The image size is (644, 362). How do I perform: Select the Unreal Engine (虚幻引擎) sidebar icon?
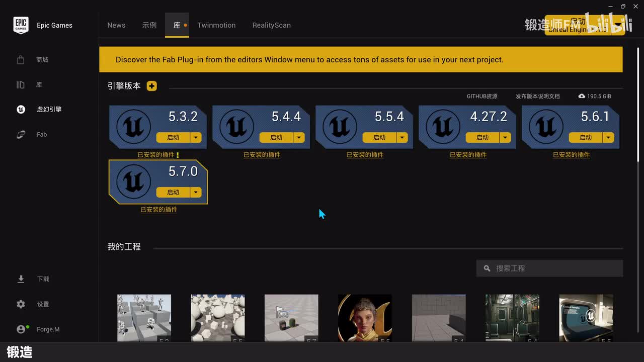21,109
